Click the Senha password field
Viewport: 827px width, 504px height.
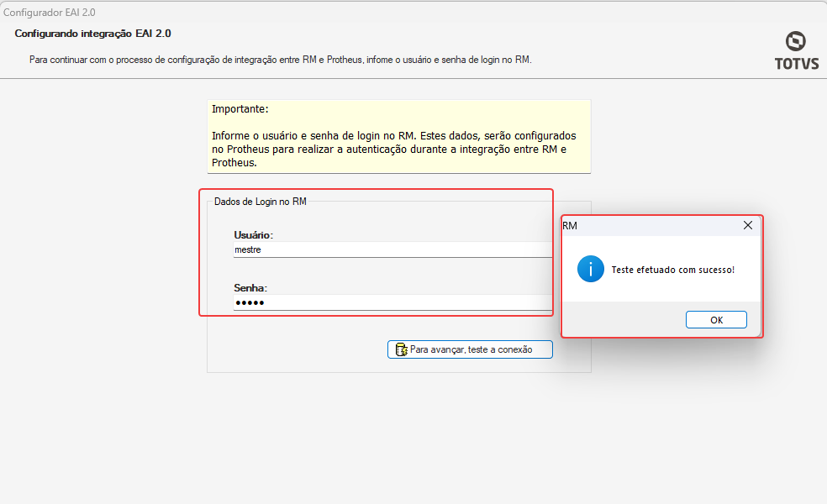(393, 302)
